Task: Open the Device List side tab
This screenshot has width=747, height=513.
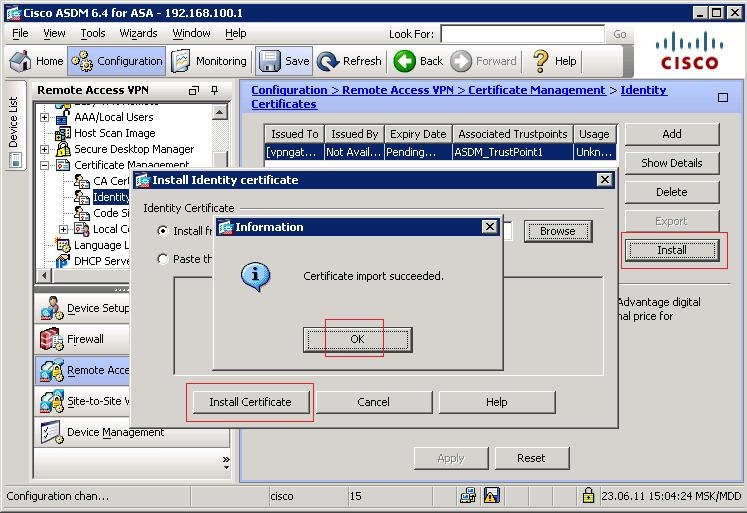Action: tap(14, 126)
